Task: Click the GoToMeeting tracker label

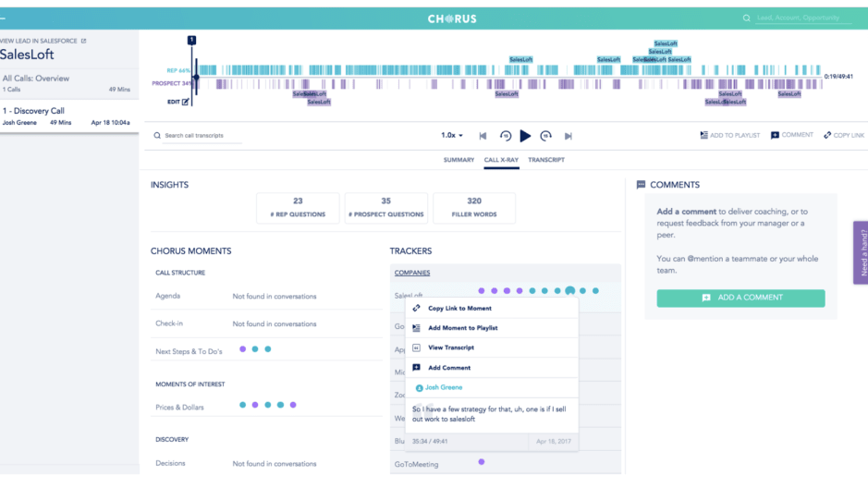Action: 416,465
